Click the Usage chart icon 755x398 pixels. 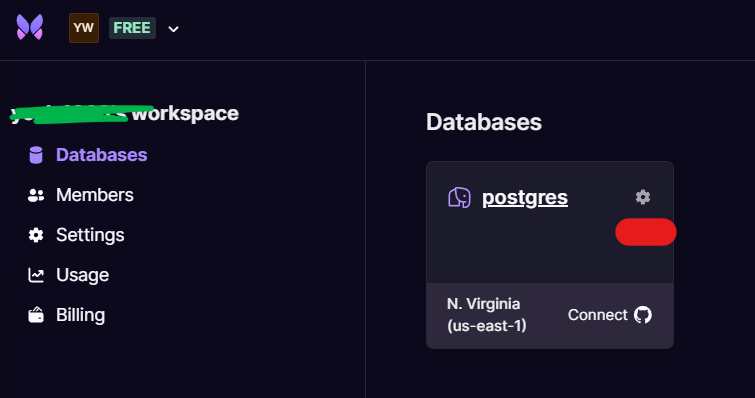(x=36, y=275)
